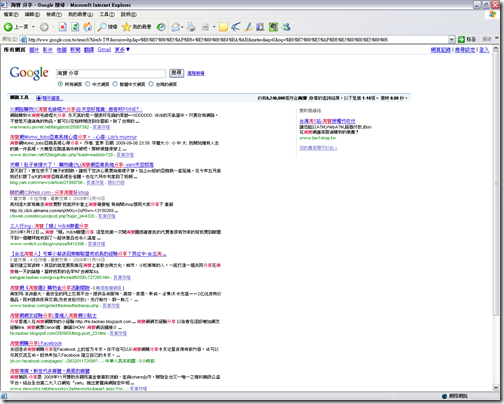The width and height of the screenshot is (504, 404).
Task: Expand the Mail icon dropdown arrow
Action: tap(182, 27)
